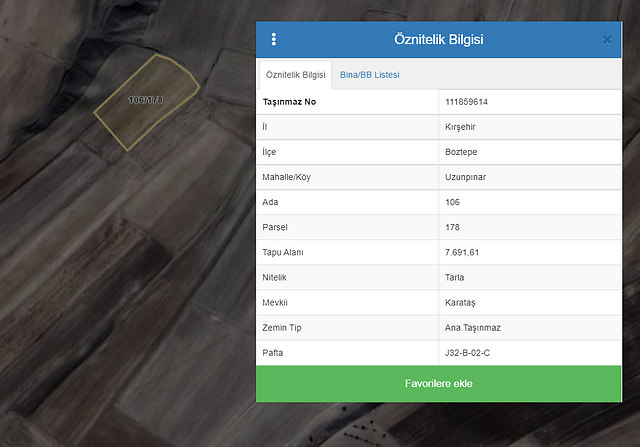Image resolution: width=640 pixels, height=447 pixels.
Task: Select the Öznitelik Bilgisi tab
Action: click(296, 75)
